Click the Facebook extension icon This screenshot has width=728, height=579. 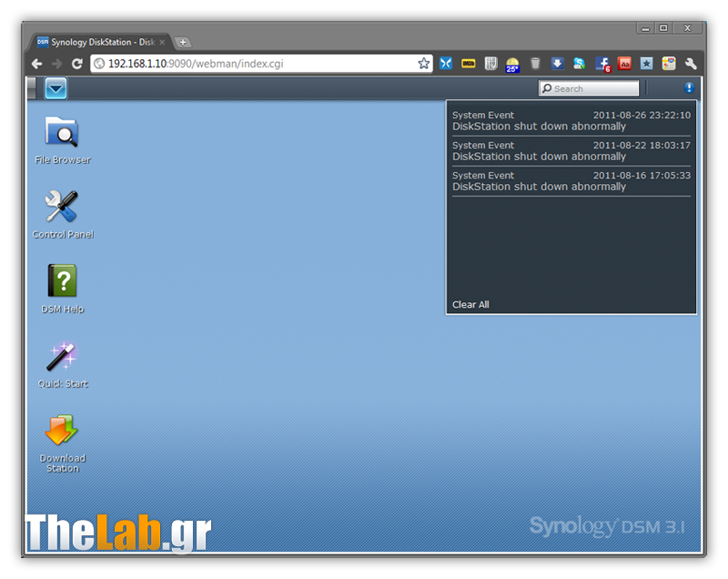pos(602,64)
